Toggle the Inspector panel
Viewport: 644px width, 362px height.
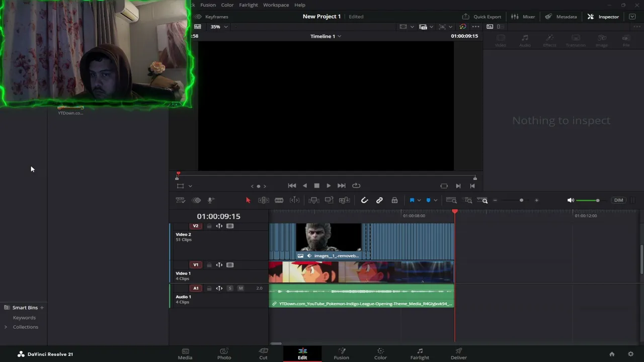coord(603,17)
